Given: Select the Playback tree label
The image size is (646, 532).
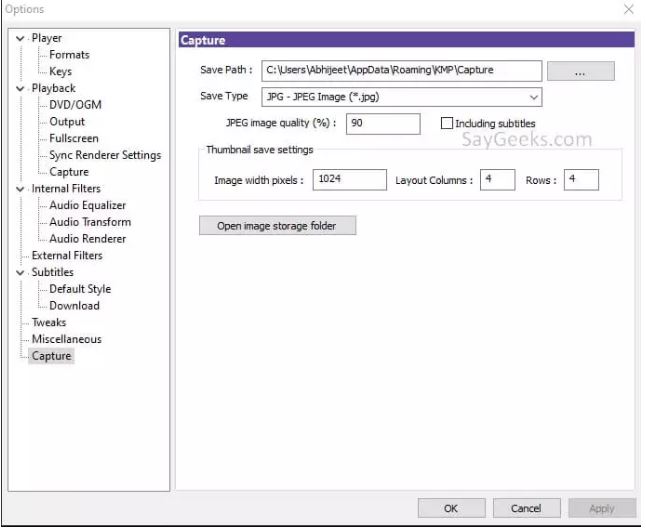Looking at the screenshot, I should click(x=54, y=89).
